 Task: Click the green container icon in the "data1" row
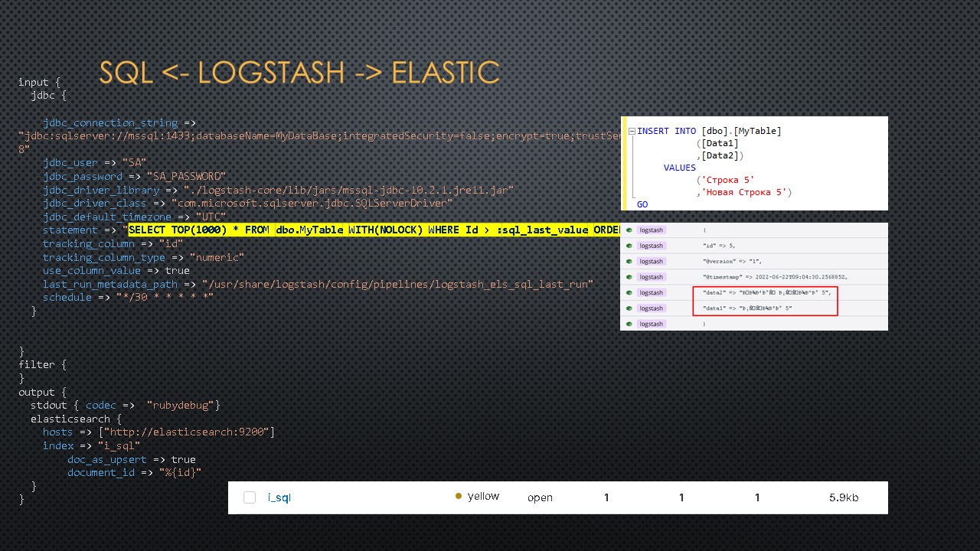629,308
